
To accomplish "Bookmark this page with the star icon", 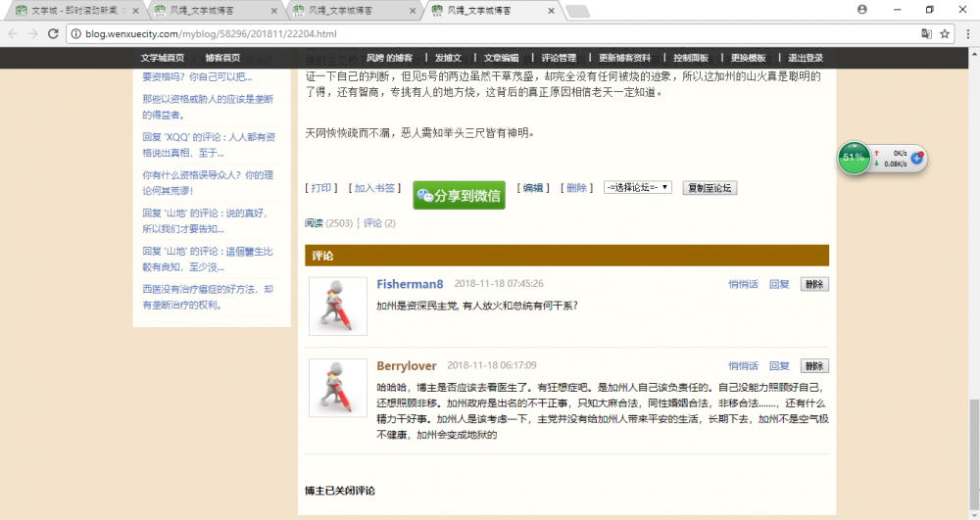I will point(945,33).
